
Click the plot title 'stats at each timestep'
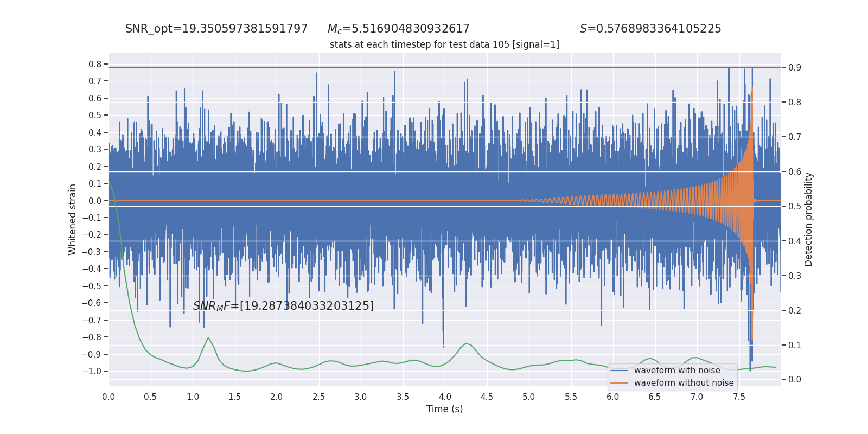tap(444, 44)
